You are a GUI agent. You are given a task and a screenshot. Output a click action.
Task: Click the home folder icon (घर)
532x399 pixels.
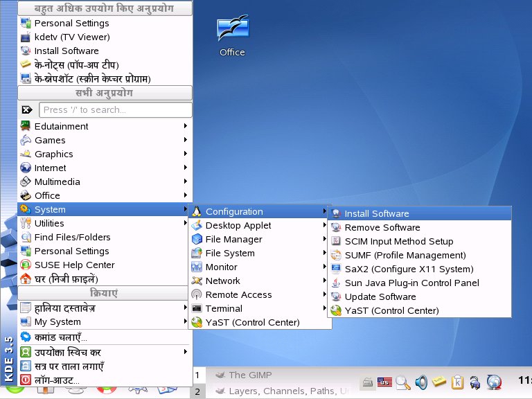point(26,278)
